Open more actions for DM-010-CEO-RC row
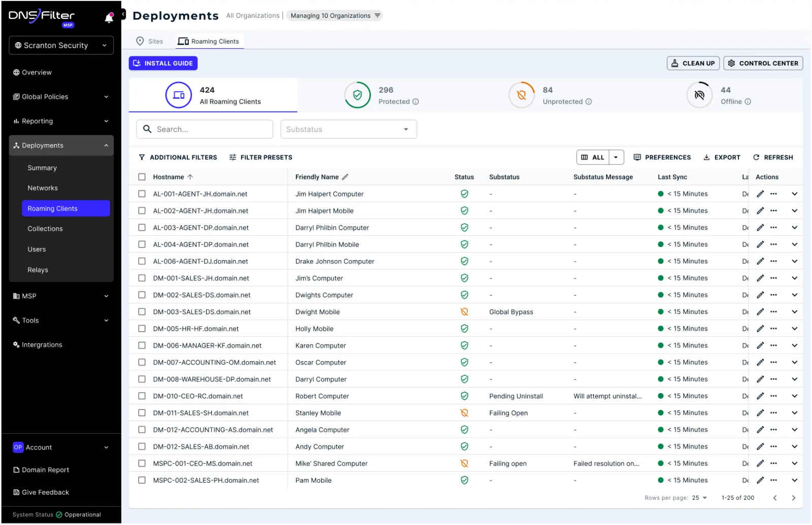 (773, 396)
